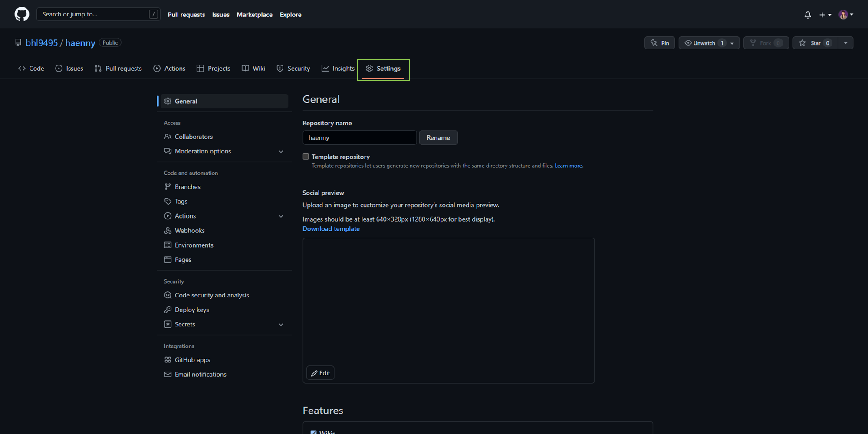The image size is (868, 434).
Task: Click the Download template link
Action: point(331,228)
